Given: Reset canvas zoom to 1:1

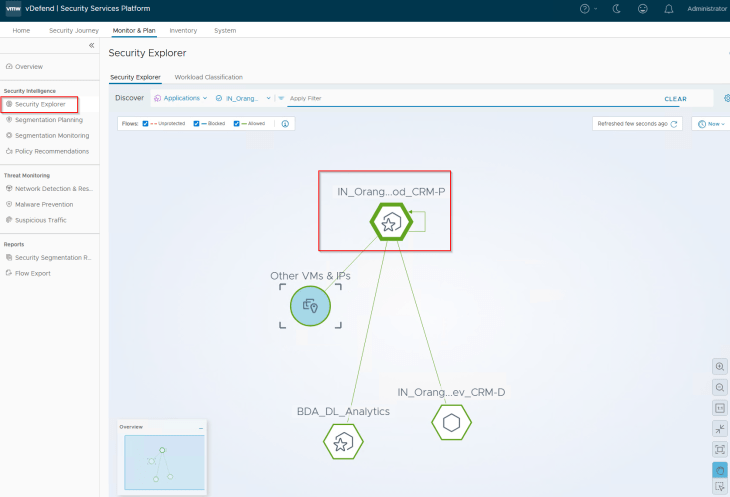Looking at the screenshot, I should (720, 408).
